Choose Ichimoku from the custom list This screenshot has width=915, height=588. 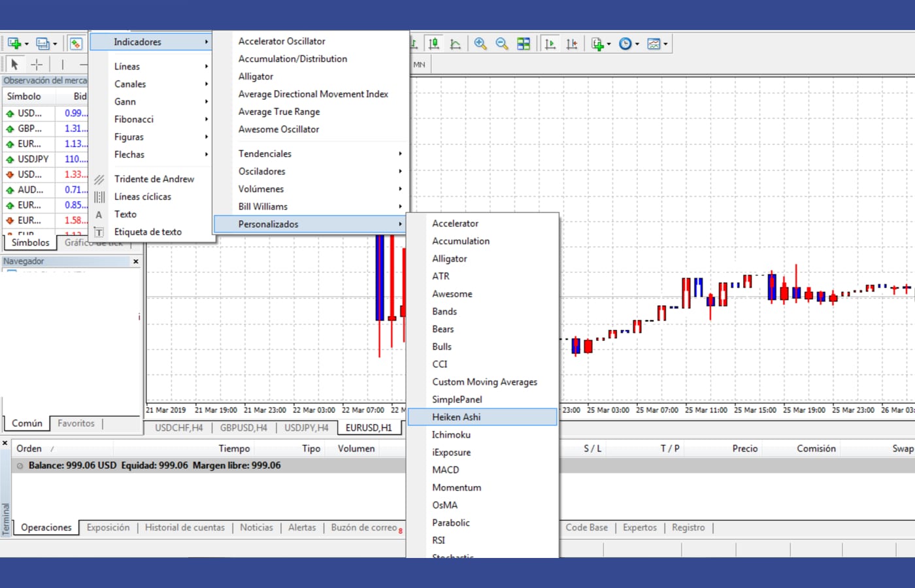(x=482, y=434)
